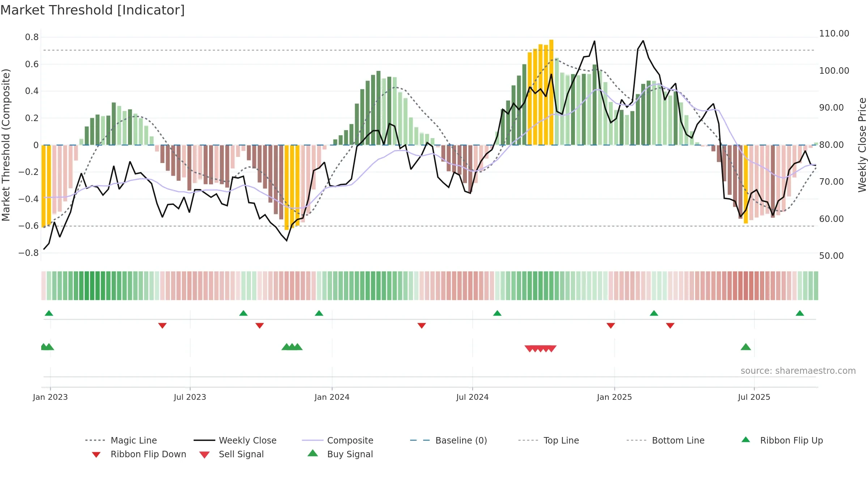This screenshot has height=488, width=868.
Task: Click the Jan 2023 x-axis label
Action: 50,397
